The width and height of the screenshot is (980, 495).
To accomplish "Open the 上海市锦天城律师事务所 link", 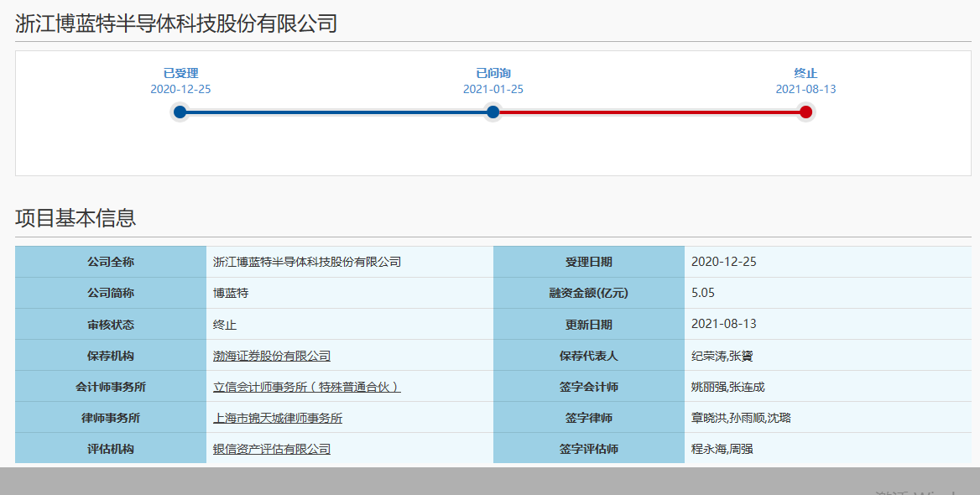I will click(278, 418).
